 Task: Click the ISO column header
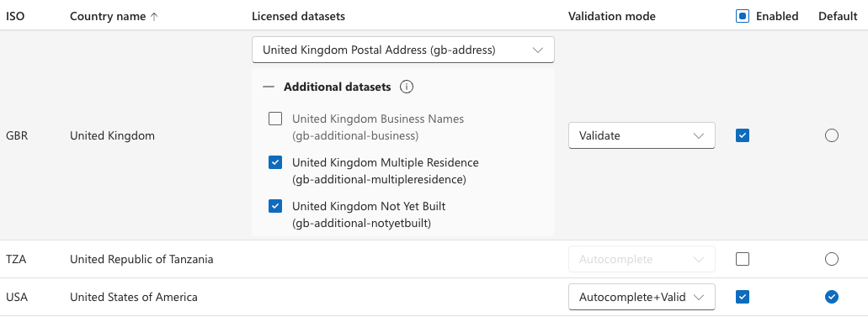[15, 17]
